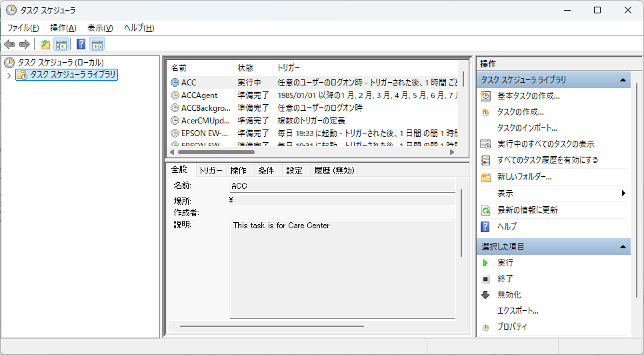Click the black 終了 stop icon
644x355 pixels.
point(485,279)
